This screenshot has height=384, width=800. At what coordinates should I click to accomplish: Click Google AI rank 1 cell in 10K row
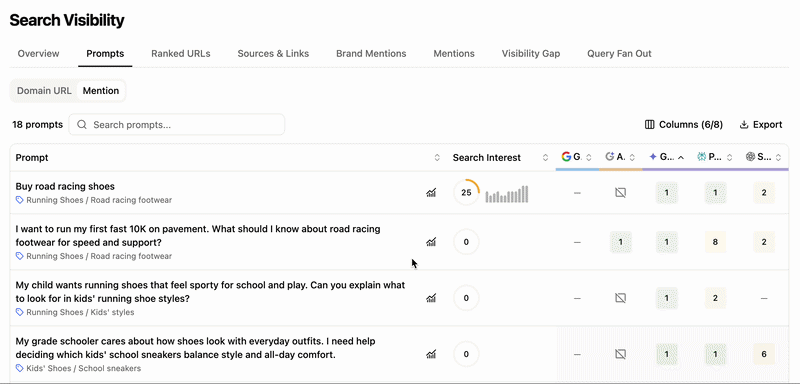point(620,242)
